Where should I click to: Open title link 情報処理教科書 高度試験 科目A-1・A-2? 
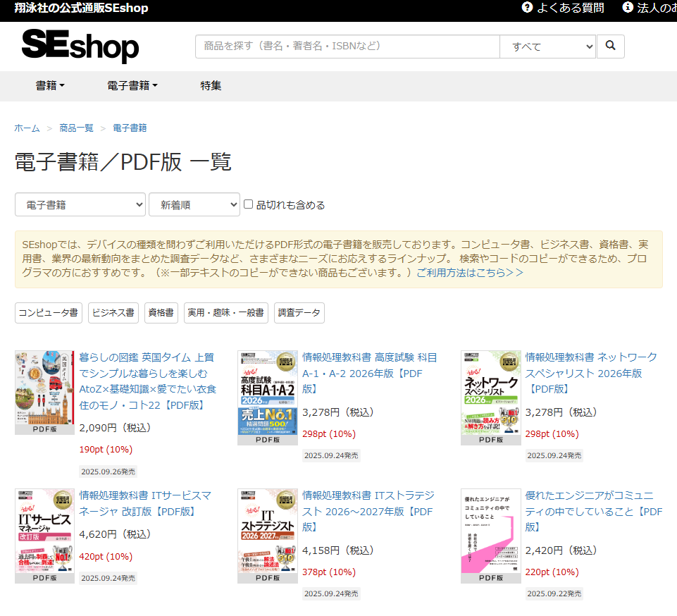pos(370,373)
